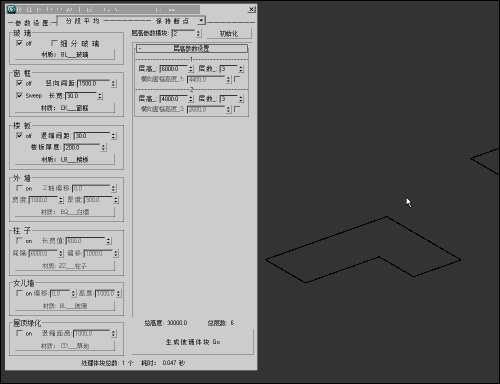Click the spinner beside 长宽 field

click(100, 96)
